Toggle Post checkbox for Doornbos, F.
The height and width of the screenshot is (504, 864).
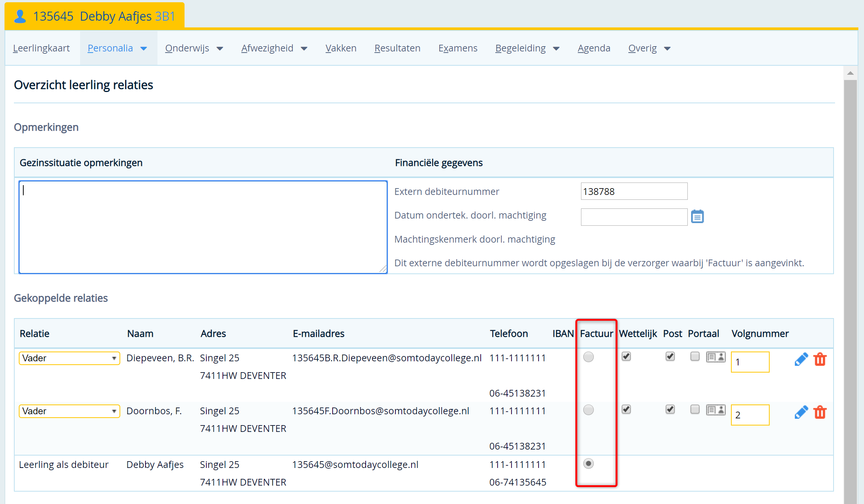tap(670, 409)
